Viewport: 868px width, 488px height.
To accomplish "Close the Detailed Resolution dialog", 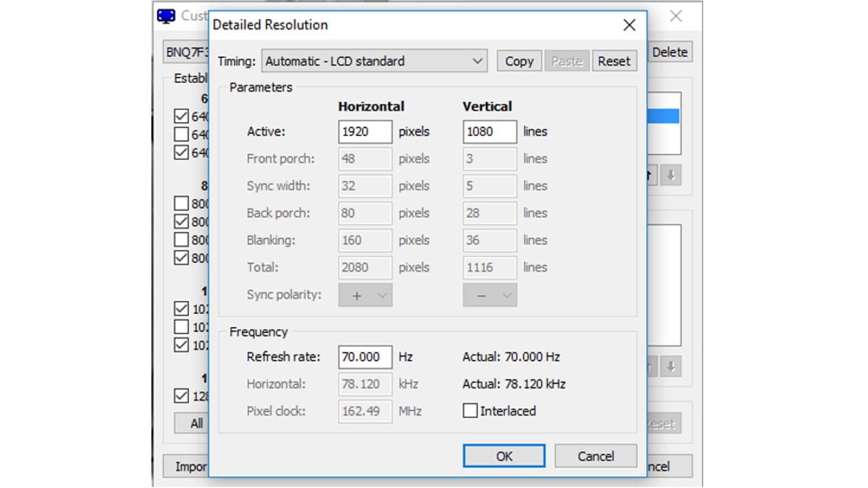I will (x=629, y=25).
